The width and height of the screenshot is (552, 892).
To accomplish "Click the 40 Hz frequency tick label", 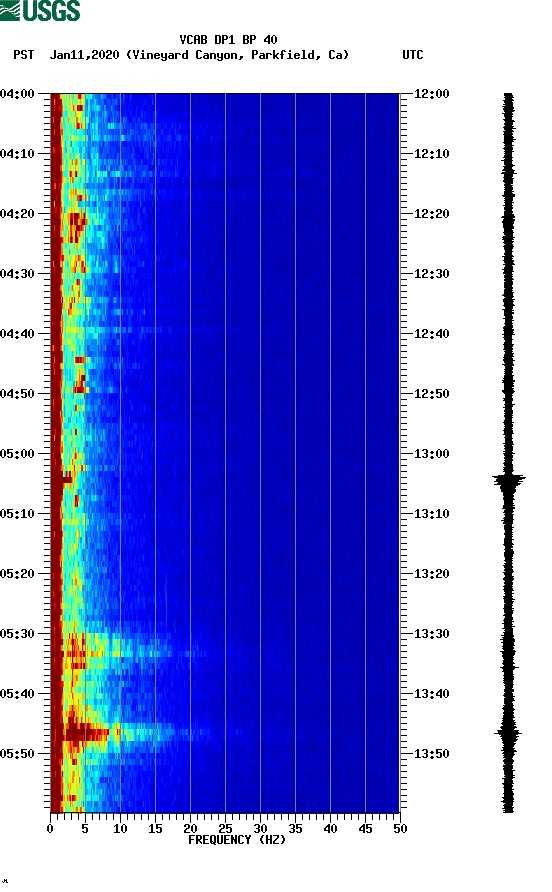I will (330, 829).
